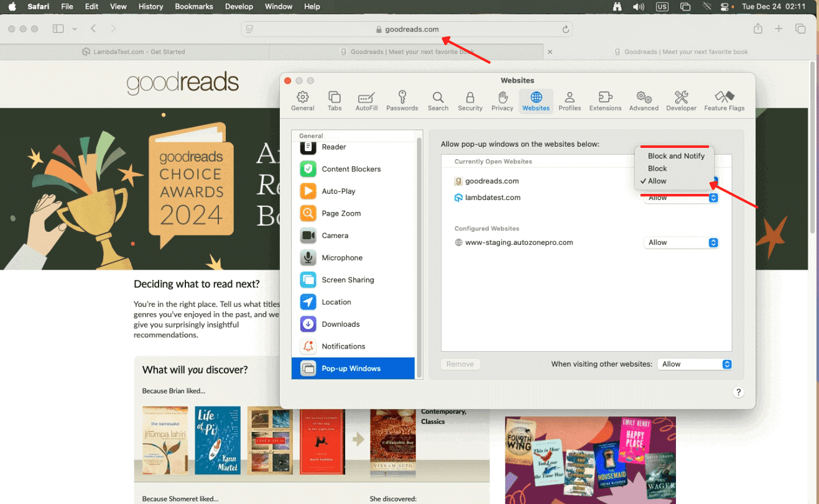The image size is (819, 504).
Task: Open Downloads settings in the sidebar
Action: pos(340,324)
